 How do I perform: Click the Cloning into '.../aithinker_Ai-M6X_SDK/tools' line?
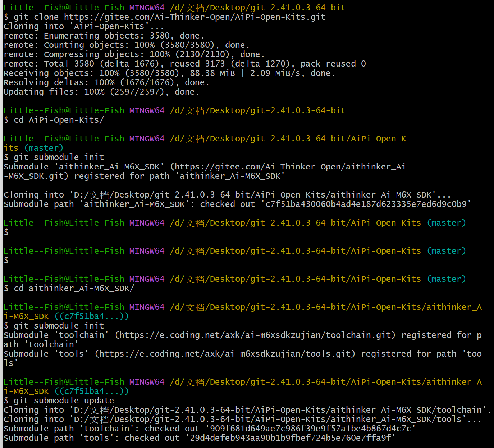[x=242, y=419]
